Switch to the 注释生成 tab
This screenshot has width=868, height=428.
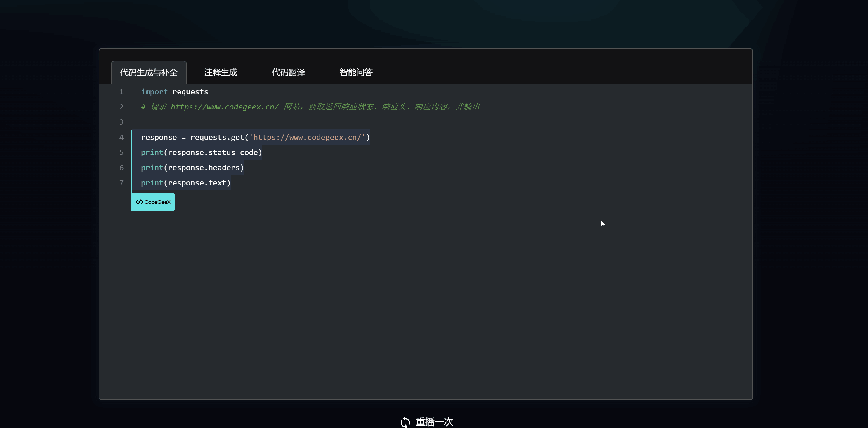221,72
